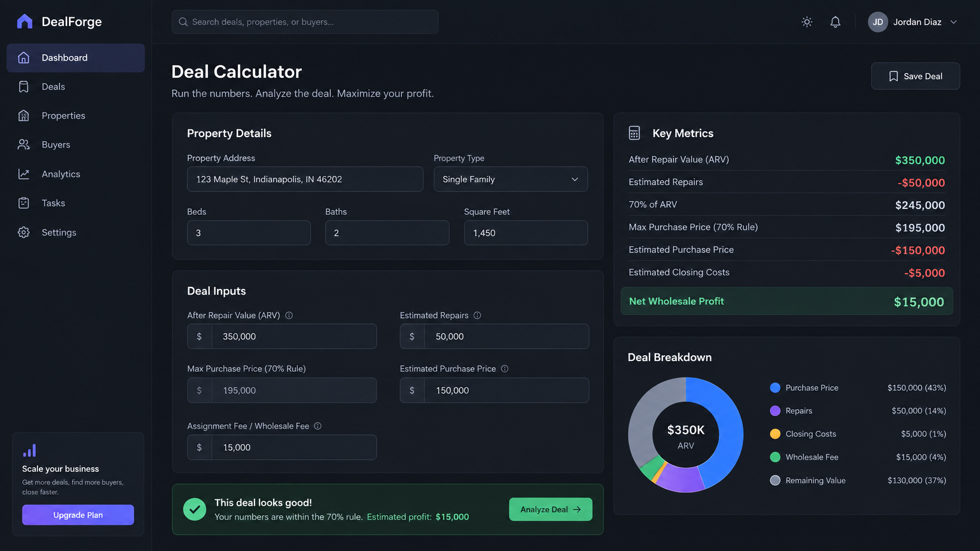Click the Beds input field

point(249,233)
